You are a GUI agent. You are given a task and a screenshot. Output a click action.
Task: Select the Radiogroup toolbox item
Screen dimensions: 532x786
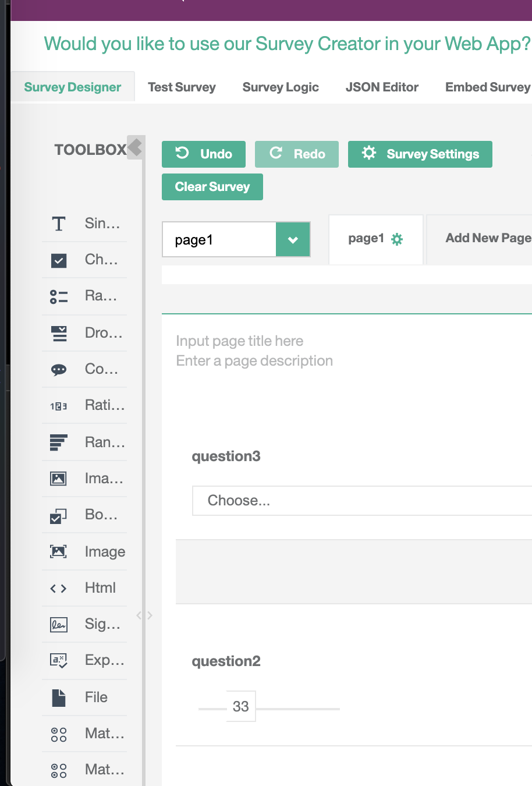coord(84,295)
